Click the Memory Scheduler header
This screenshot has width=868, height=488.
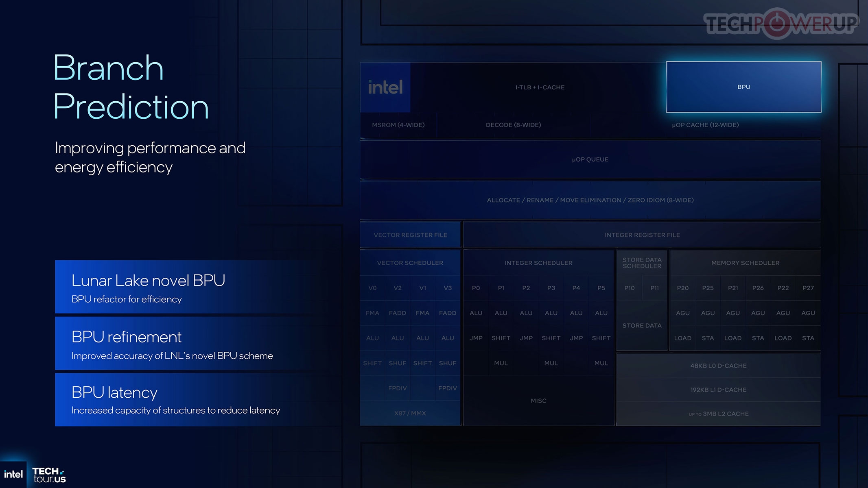click(745, 263)
